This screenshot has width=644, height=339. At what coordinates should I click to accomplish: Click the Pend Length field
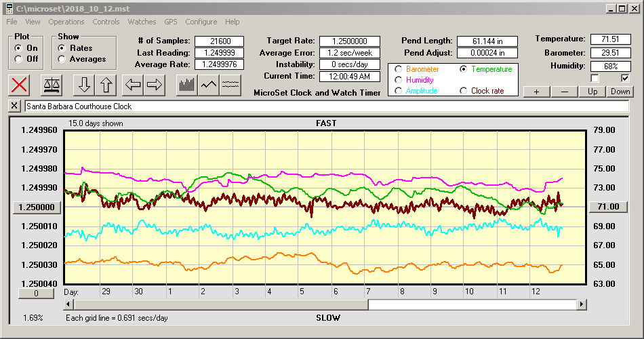tap(487, 41)
